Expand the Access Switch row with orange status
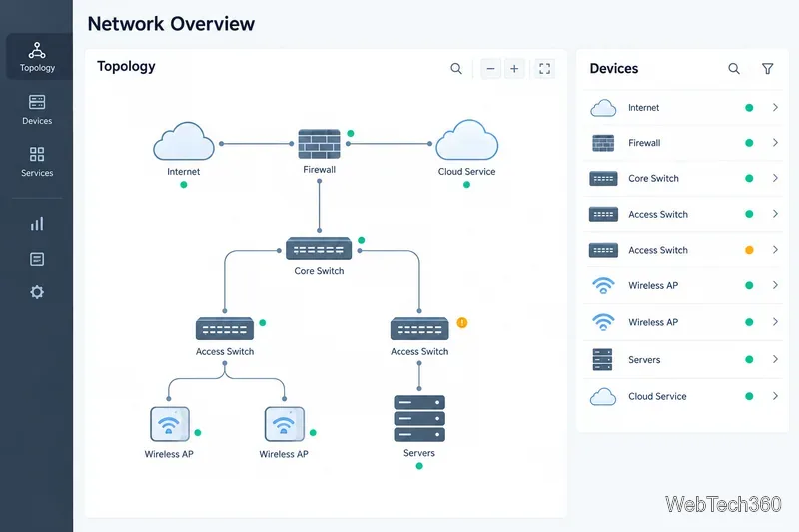 click(775, 249)
